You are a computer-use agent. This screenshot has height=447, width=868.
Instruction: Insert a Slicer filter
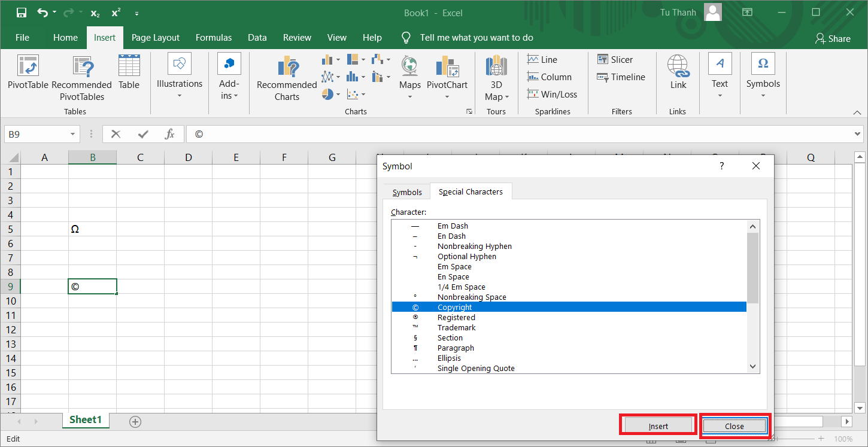(615, 59)
